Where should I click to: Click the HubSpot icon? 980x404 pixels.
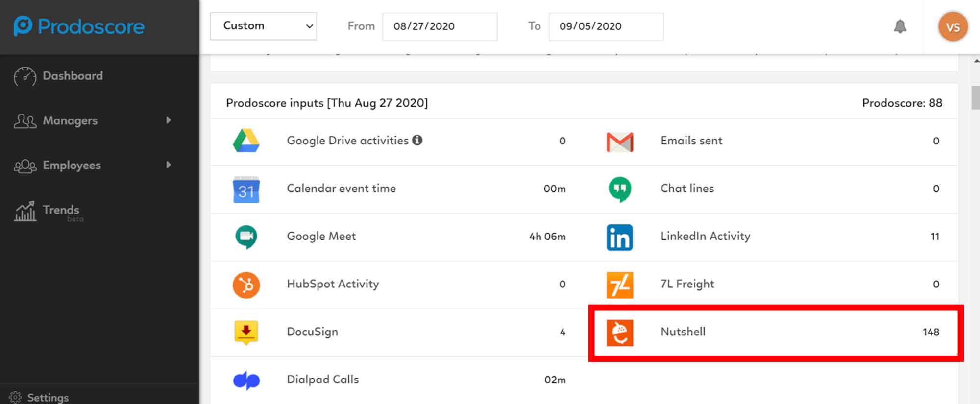(x=246, y=285)
